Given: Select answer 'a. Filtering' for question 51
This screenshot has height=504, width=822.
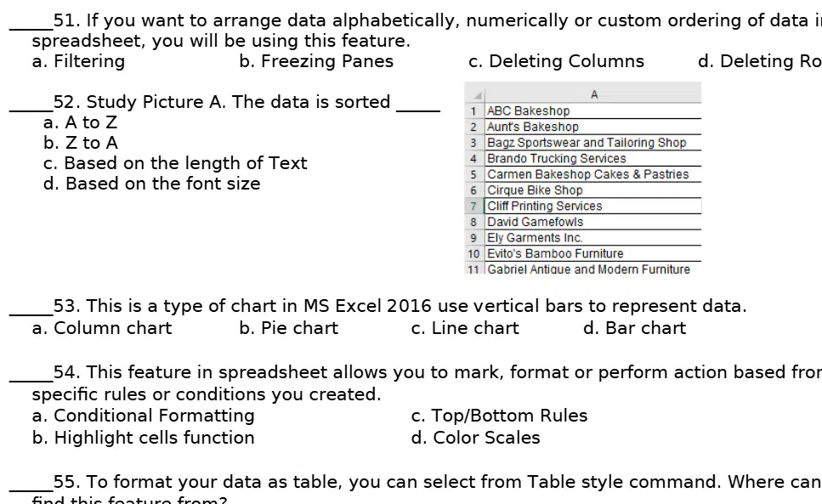Looking at the screenshot, I should 78,61.
